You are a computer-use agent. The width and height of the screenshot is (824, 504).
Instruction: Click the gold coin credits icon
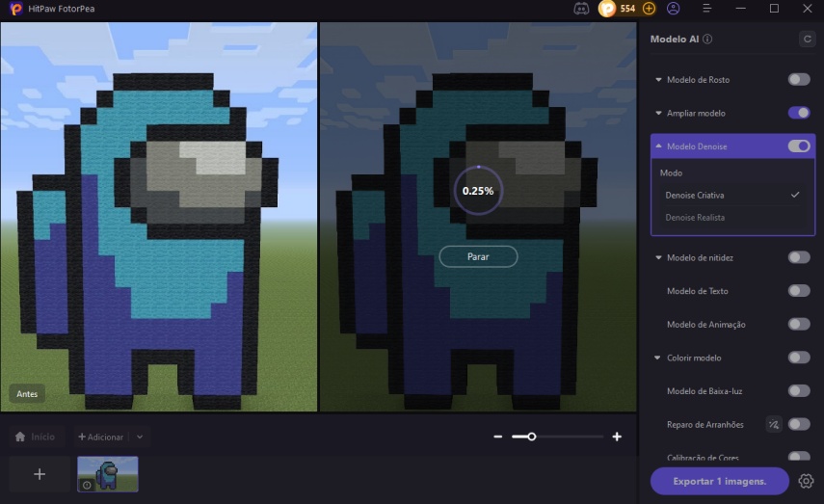[607, 9]
